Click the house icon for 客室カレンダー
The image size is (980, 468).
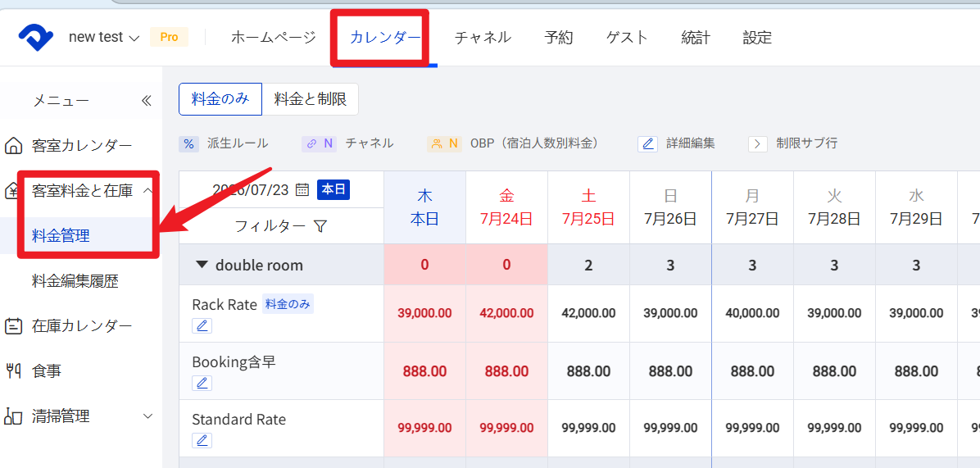tap(12, 146)
